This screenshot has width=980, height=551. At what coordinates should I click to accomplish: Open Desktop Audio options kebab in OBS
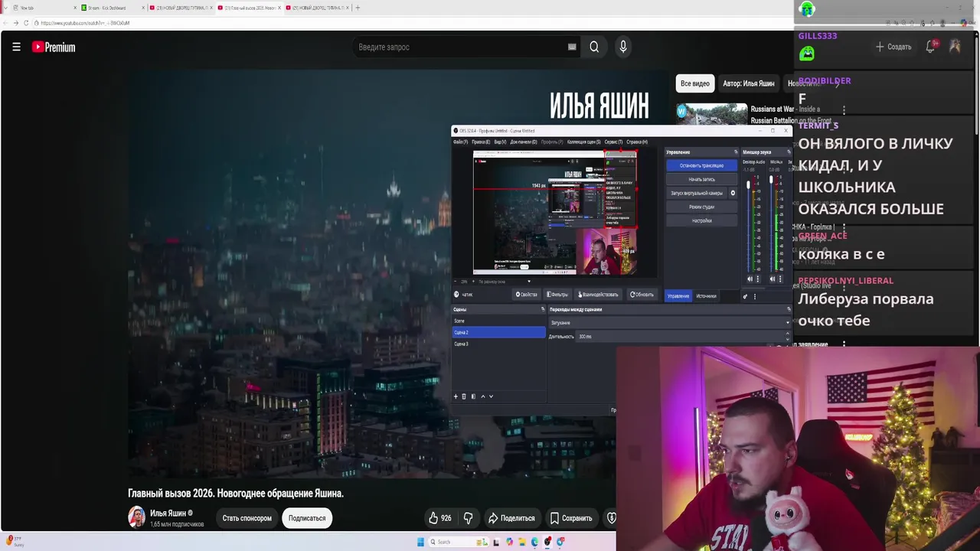pos(758,279)
